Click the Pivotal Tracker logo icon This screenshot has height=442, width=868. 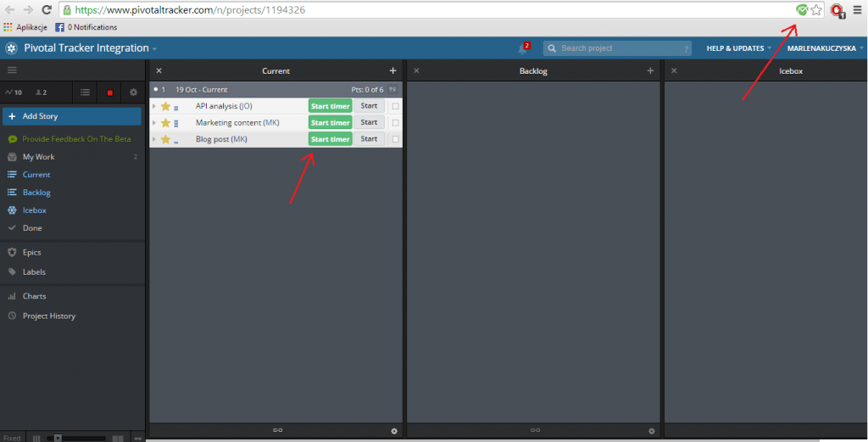tap(12, 48)
